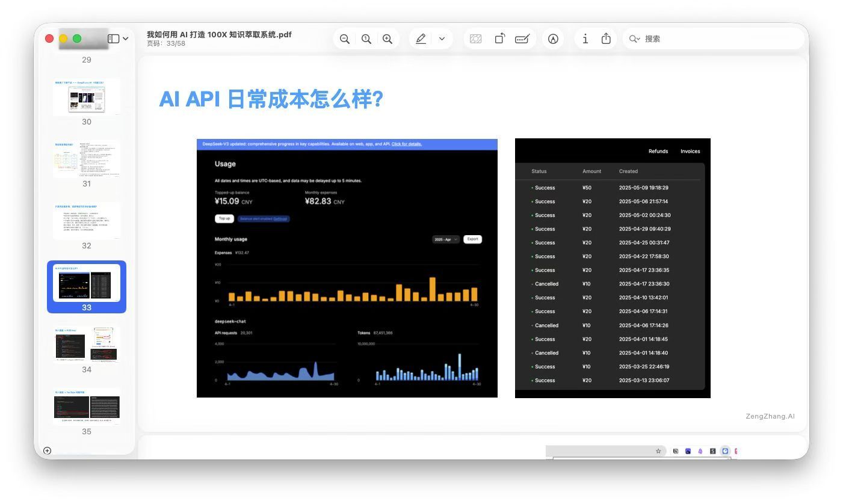Click the "Created" column header
This screenshot has width=843, height=504.
[x=628, y=171]
